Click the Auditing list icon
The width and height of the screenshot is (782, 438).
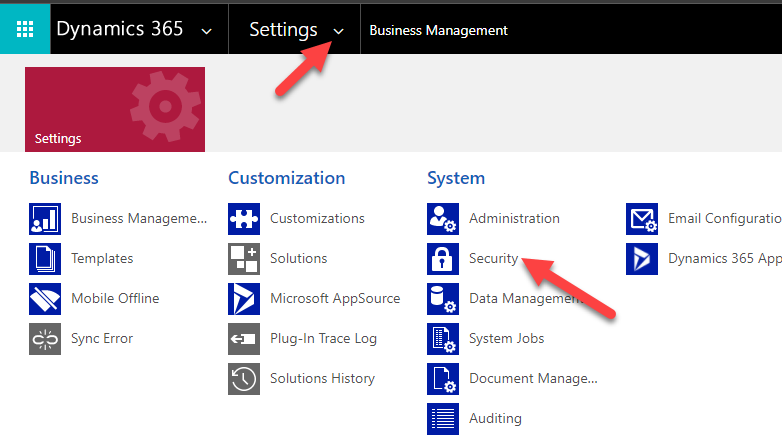[x=443, y=418]
